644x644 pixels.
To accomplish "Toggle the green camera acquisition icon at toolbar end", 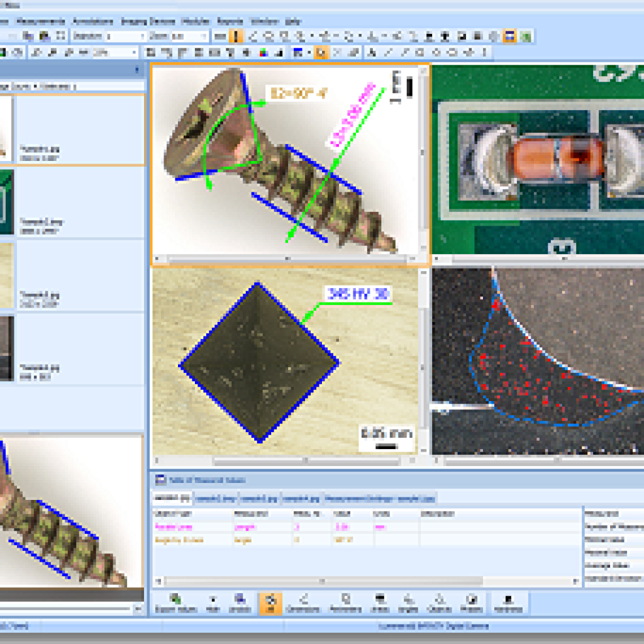I will pos(525,36).
